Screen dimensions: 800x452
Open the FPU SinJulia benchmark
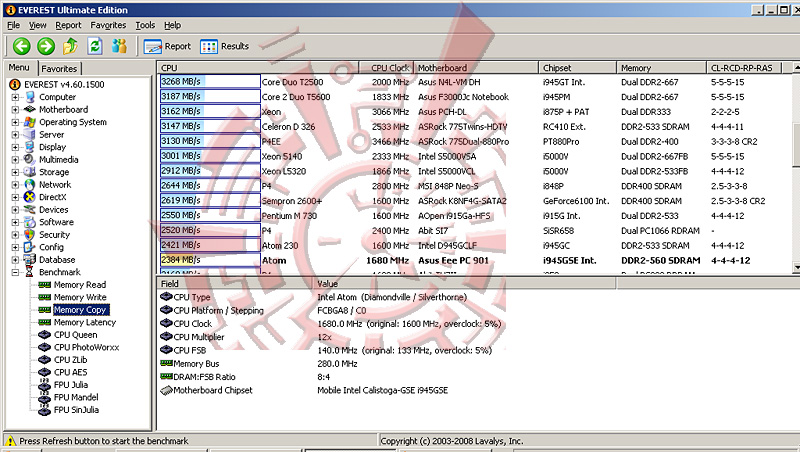point(76,410)
